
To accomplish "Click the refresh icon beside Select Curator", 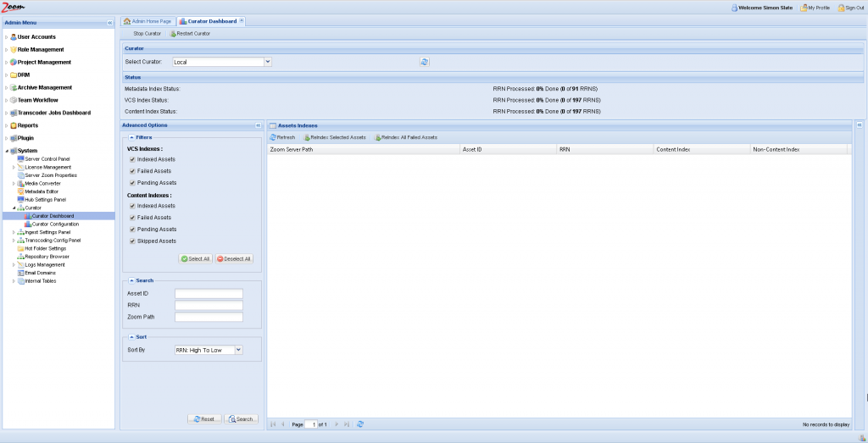I will point(425,62).
